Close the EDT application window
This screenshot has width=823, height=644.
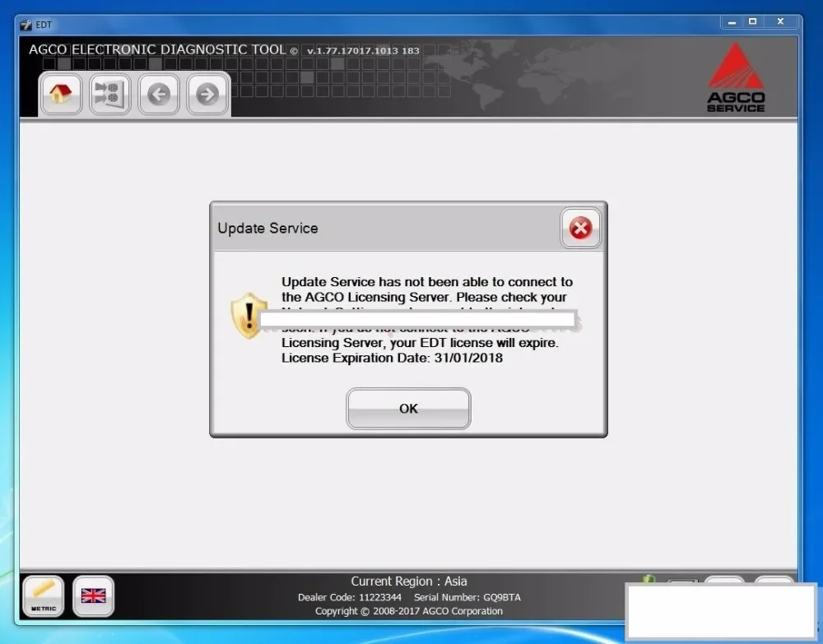pos(780,22)
